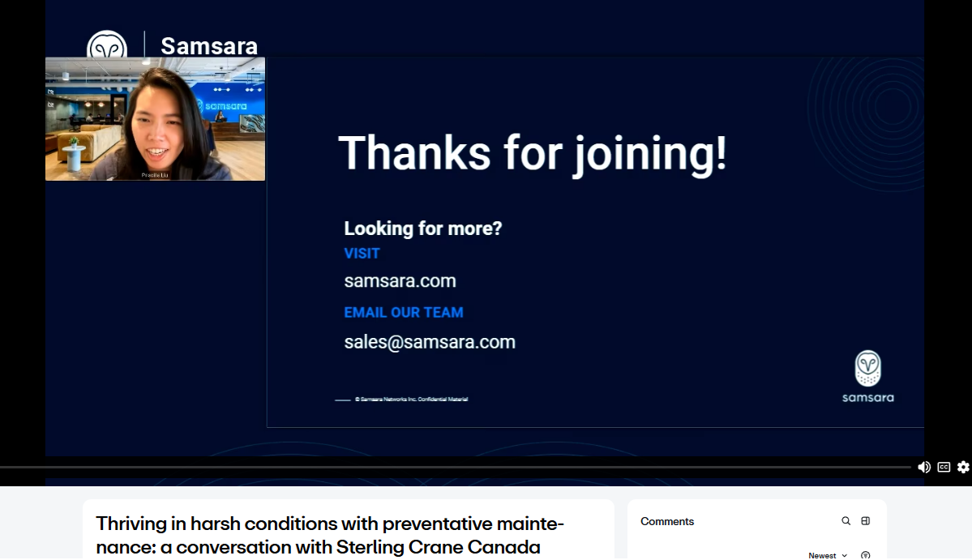Toggle the comments panel layout icon
The image size is (972, 560).
click(x=866, y=521)
